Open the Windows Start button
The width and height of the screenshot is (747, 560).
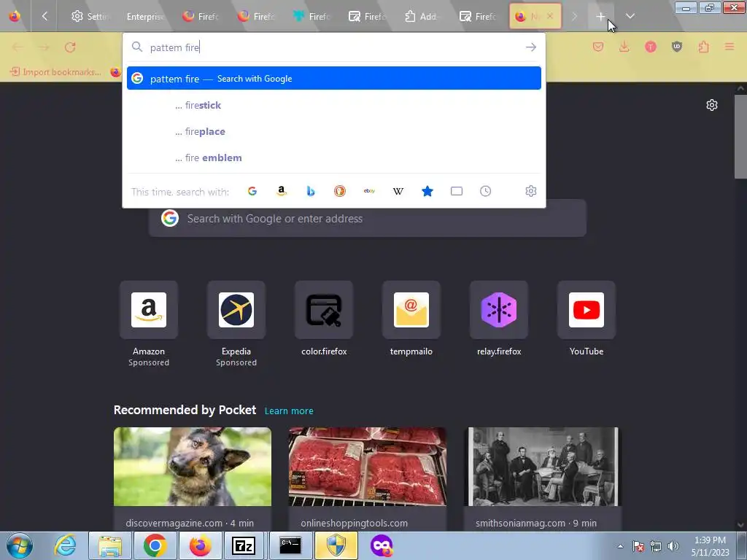point(20,545)
